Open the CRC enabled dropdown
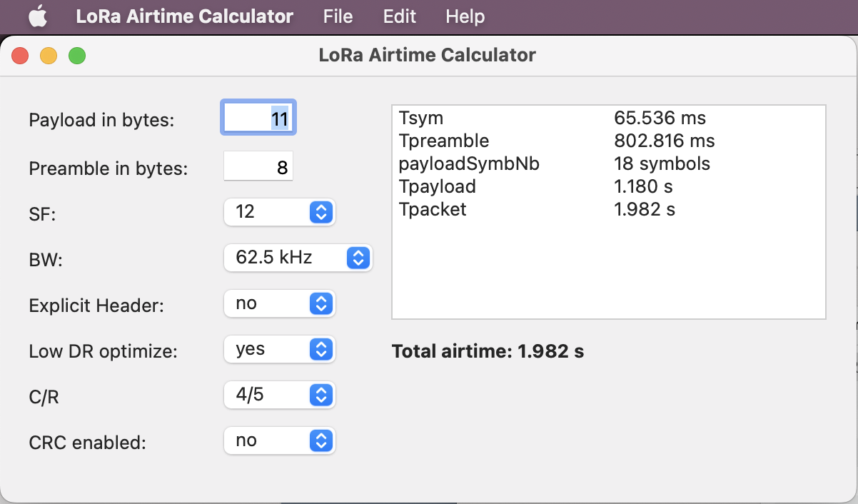858x504 pixels. (x=279, y=440)
